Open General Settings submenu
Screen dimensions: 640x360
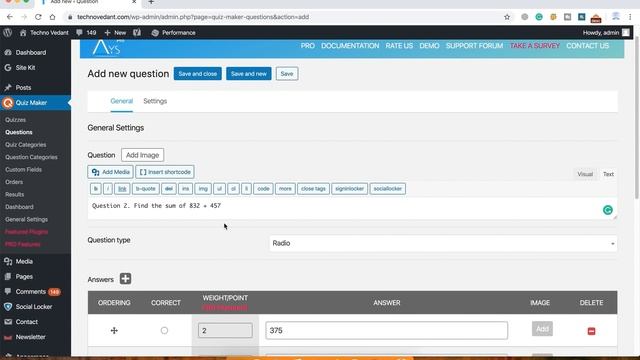[27, 219]
